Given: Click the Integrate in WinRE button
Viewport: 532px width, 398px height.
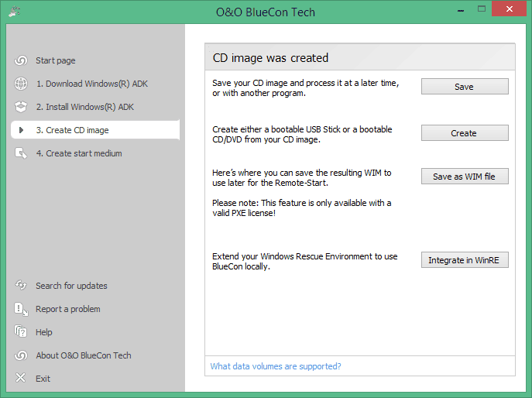Looking at the screenshot, I should tap(465, 260).
